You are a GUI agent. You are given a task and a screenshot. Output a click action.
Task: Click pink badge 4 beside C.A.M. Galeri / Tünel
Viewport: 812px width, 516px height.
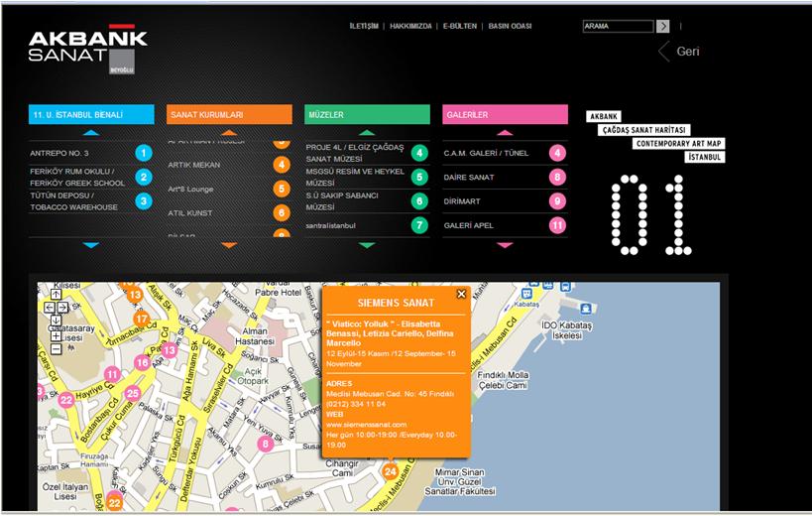[557, 153]
